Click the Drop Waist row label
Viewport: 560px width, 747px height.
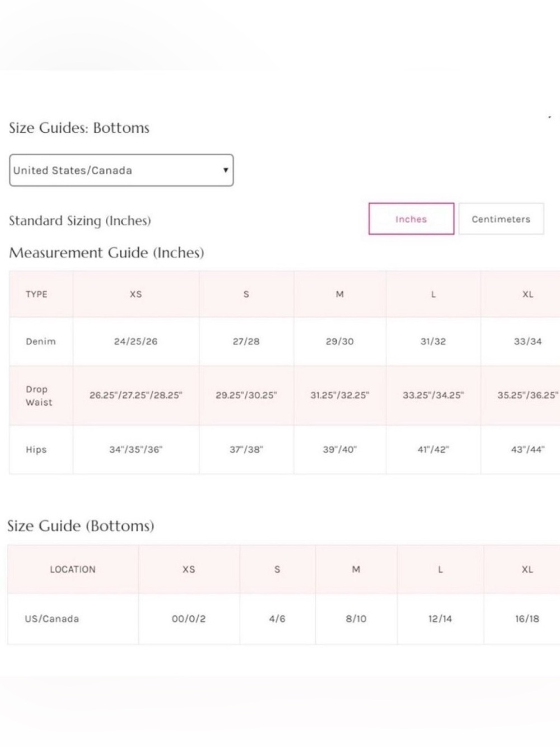39,396
